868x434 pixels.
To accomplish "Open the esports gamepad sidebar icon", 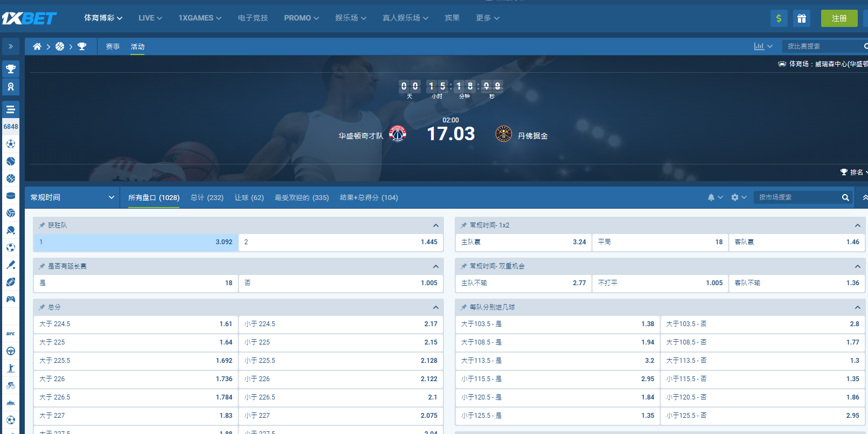I will click(10, 299).
